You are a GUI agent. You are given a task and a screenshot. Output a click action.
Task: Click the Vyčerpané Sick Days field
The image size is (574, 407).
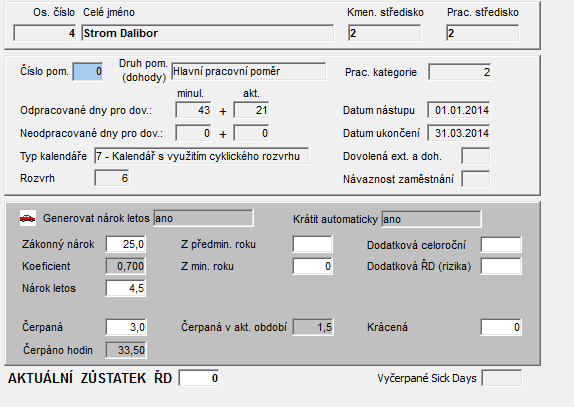tap(502, 378)
